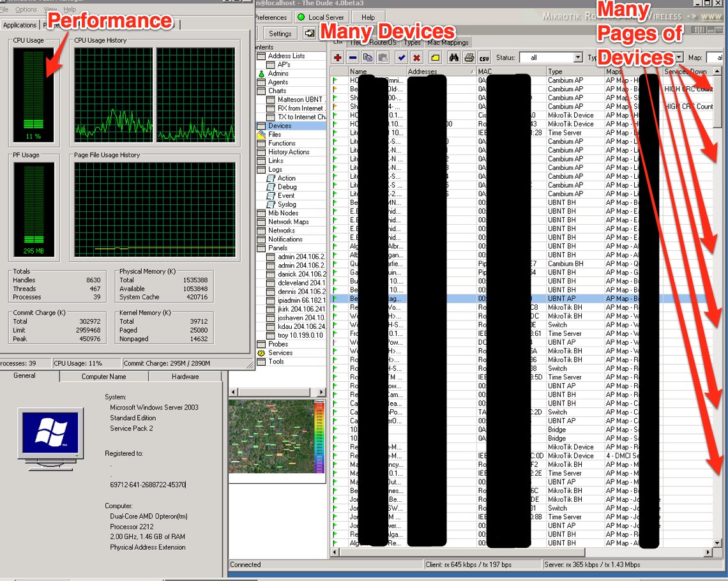Click the Map filter field
The image size is (728, 581).
[x=715, y=57]
